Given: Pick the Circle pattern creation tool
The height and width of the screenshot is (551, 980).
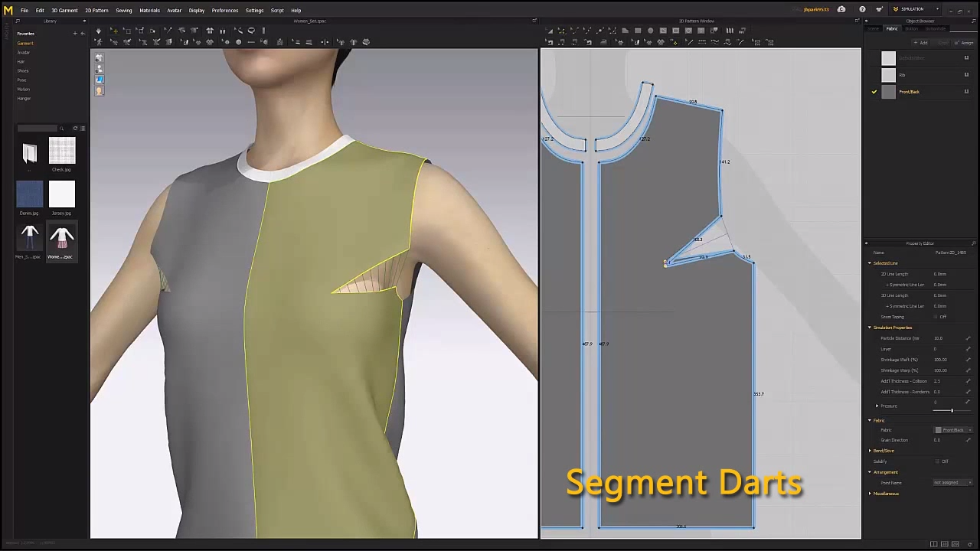Looking at the screenshot, I should [651, 31].
